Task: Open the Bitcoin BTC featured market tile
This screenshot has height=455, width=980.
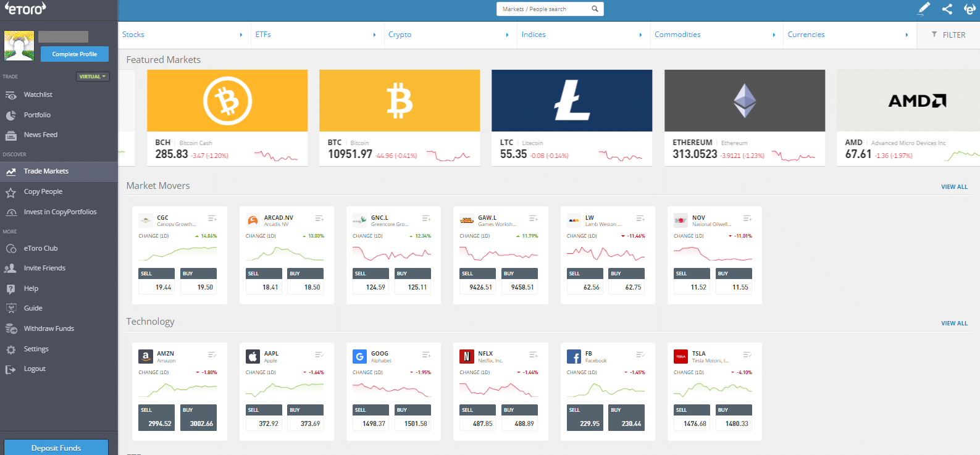Action: (400, 117)
